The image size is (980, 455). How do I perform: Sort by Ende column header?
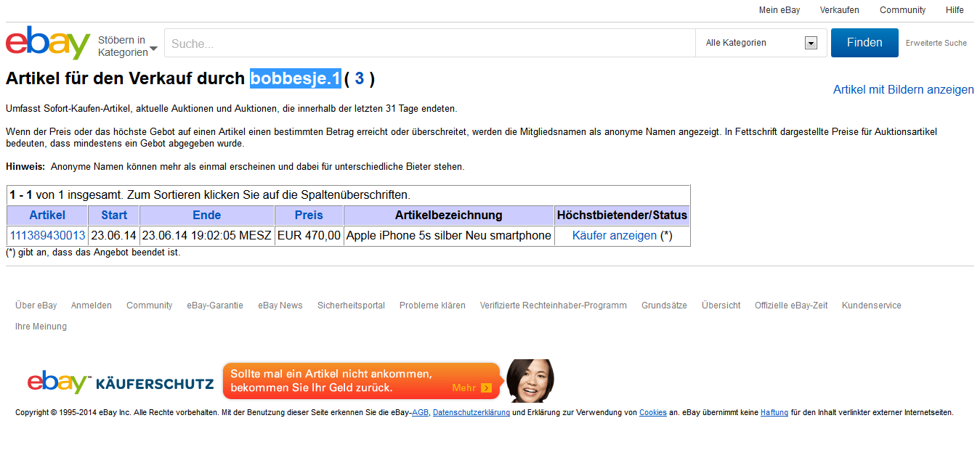pyautogui.click(x=207, y=216)
